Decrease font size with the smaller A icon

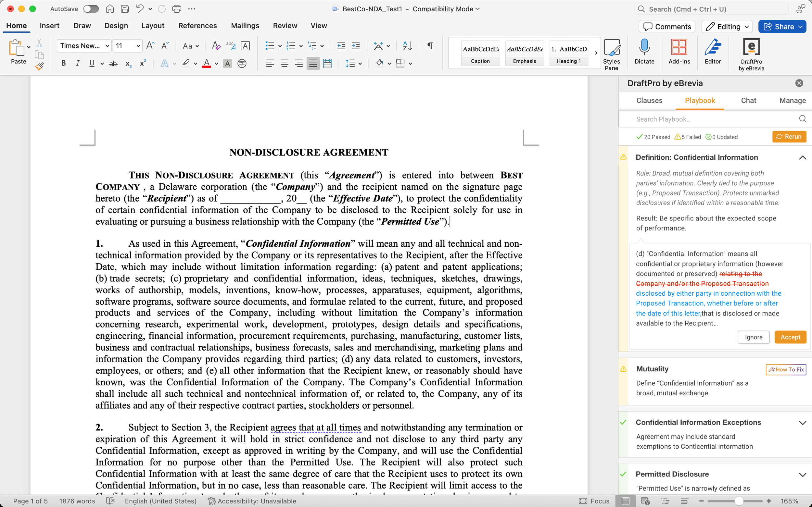click(x=165, y=45)
